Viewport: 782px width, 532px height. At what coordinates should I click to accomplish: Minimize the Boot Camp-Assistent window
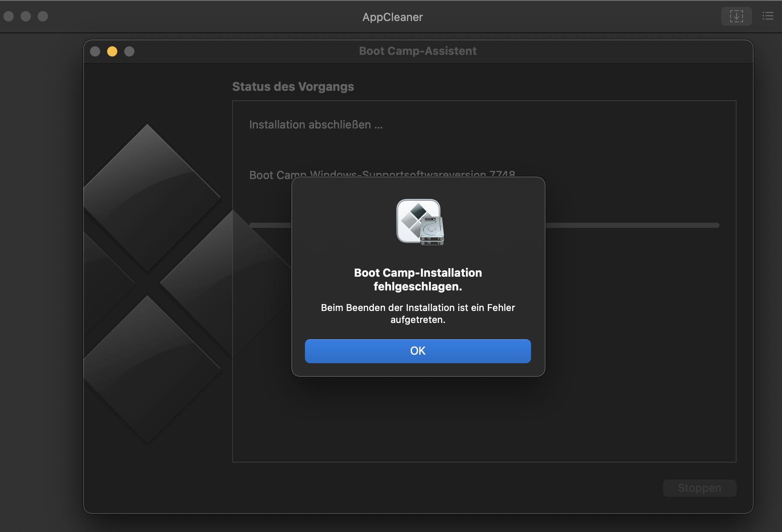click(x=112, y=51)
